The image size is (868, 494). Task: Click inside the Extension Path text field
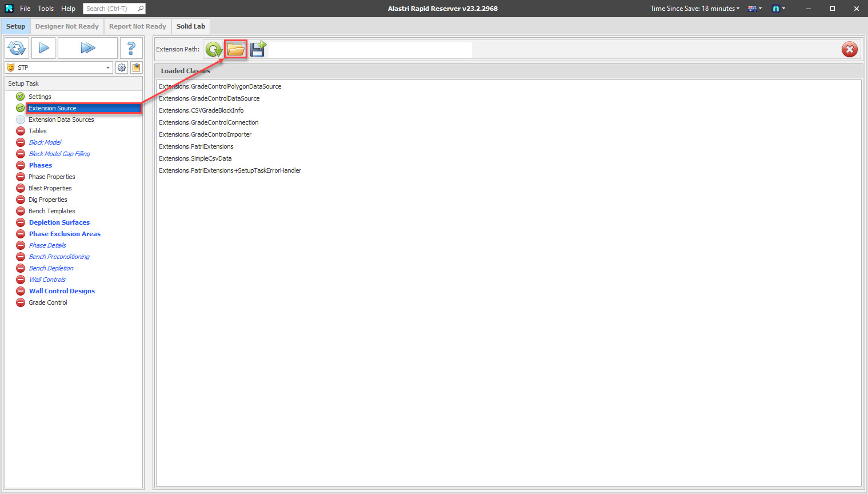tap(371, 49)
